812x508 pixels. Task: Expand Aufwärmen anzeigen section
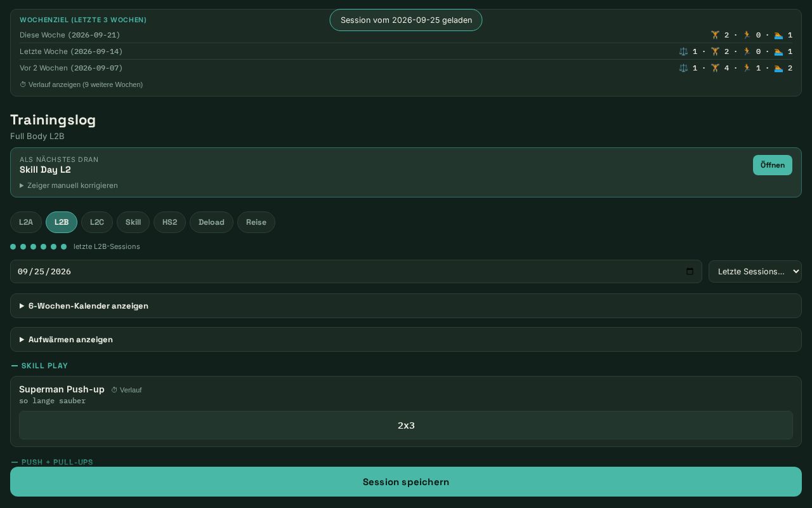tap(406, 339)
